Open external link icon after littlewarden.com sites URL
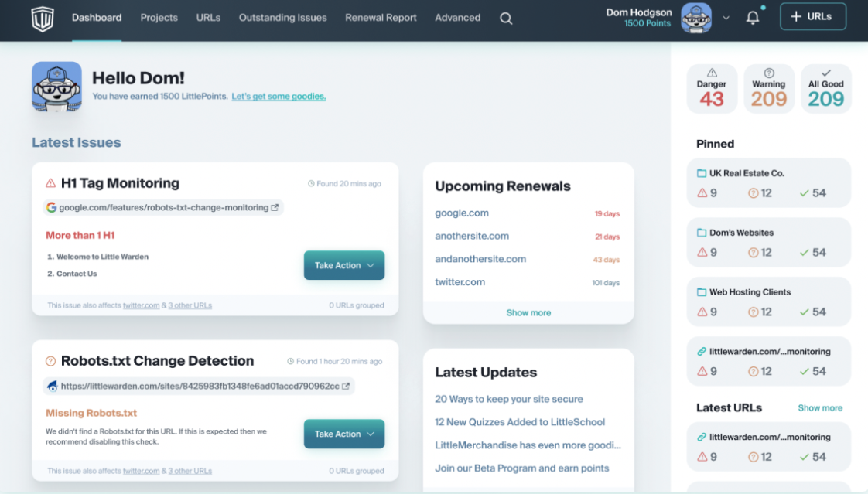The width and height of the screenshot is (868, 494). [x=346, y=386]
